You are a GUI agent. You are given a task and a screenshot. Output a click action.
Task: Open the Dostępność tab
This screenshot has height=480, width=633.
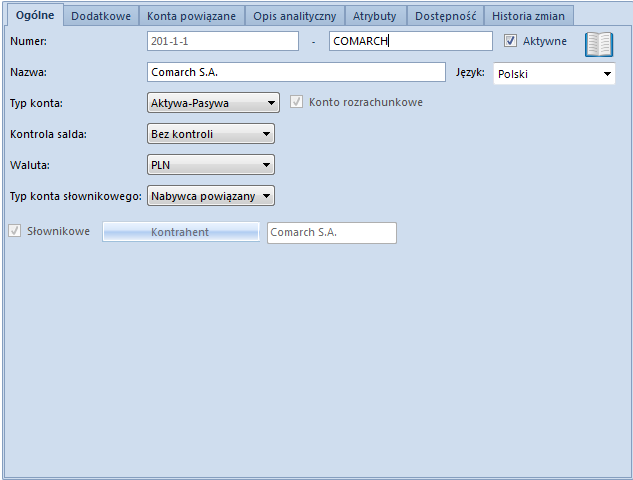445,16
